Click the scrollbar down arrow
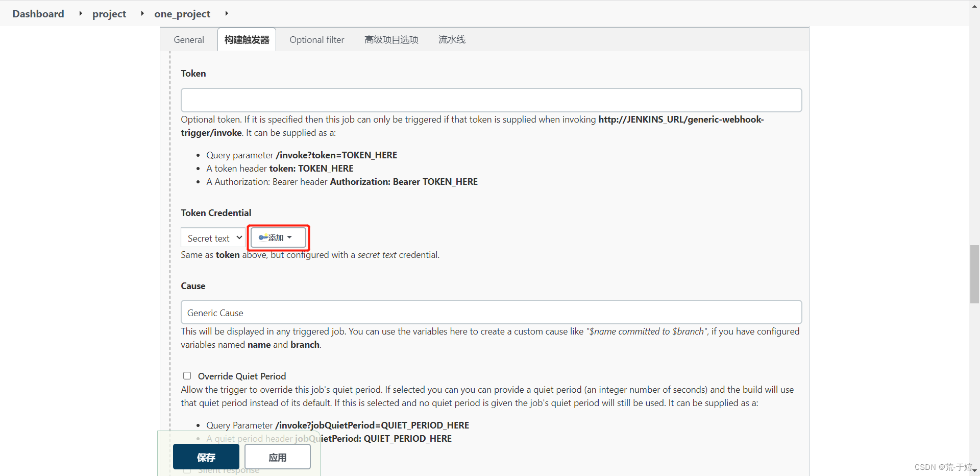This screenshot has height=476, width=980. 974,470
